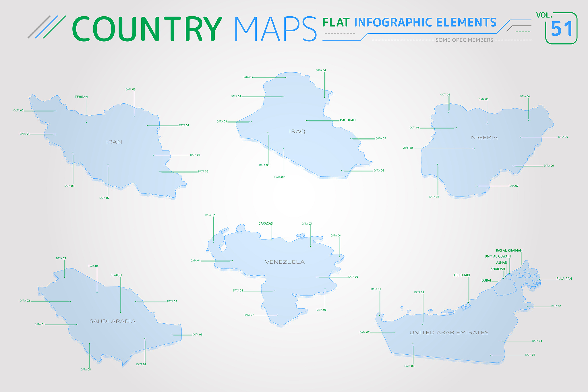
Task: Click the Saudi Arabia map label
Action: [x=113, y=321]
